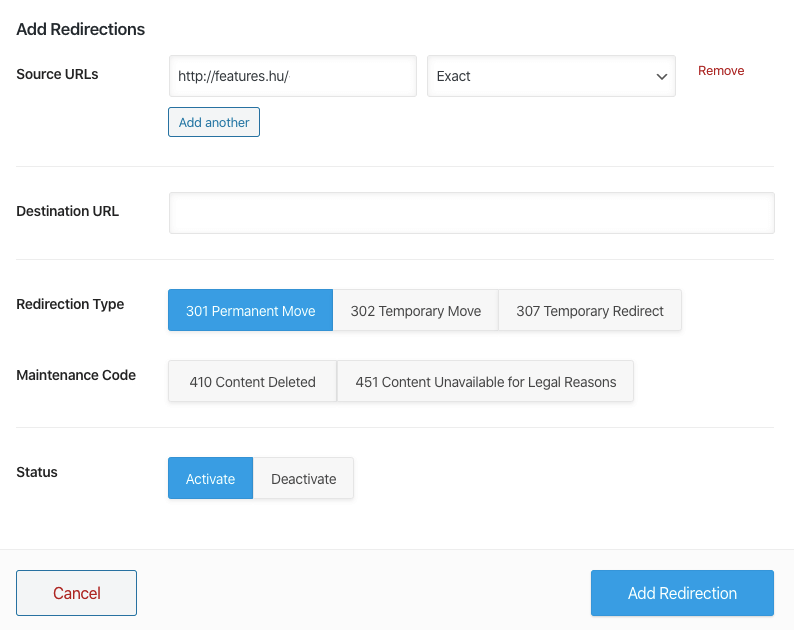Open the Exact match type dropdown
The image size is (794, 630).
click(551, 76)
